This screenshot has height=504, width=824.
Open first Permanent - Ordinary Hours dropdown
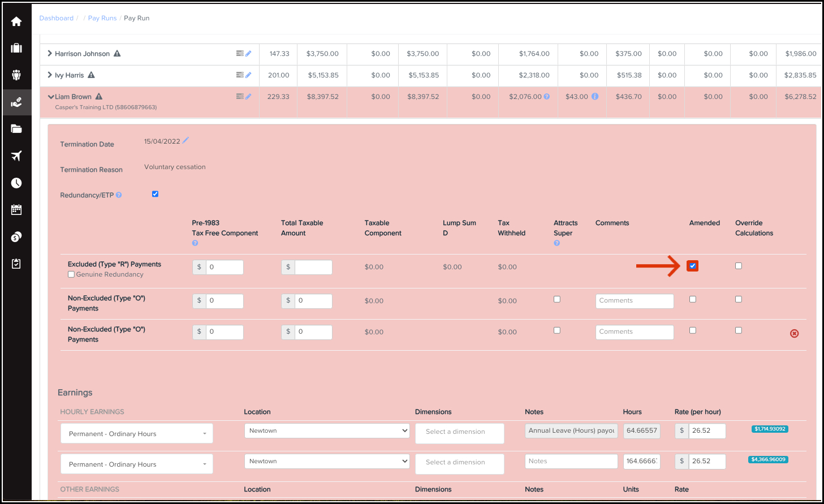136,434
